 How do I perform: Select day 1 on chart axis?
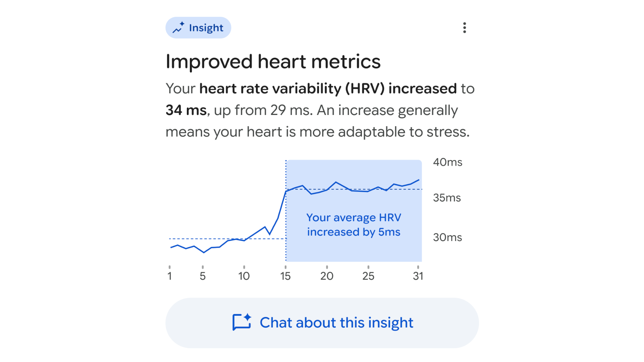[x=170, y=276]
